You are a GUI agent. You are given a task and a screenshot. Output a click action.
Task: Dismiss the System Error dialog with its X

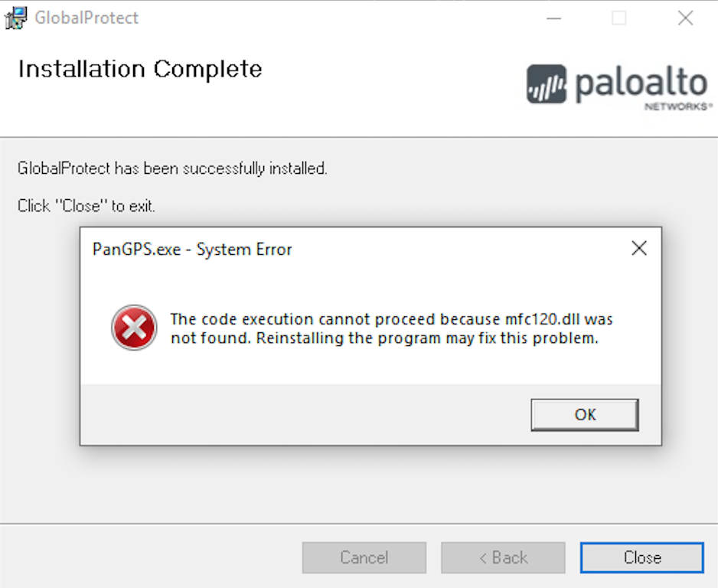[638, 248]
